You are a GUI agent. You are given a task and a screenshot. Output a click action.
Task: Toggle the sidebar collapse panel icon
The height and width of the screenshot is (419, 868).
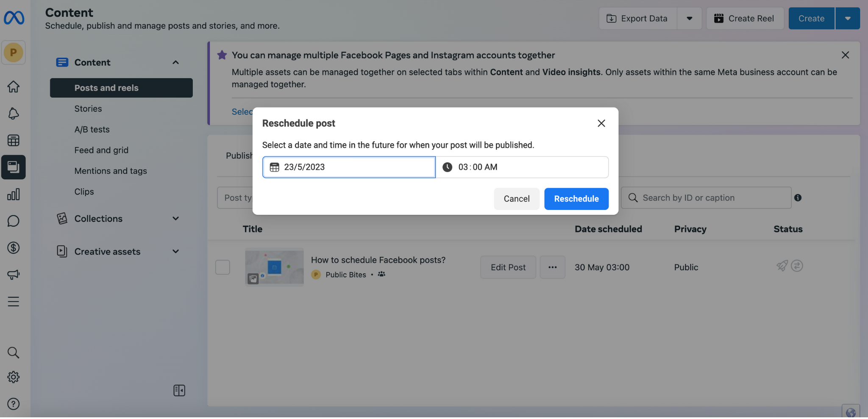179,391
